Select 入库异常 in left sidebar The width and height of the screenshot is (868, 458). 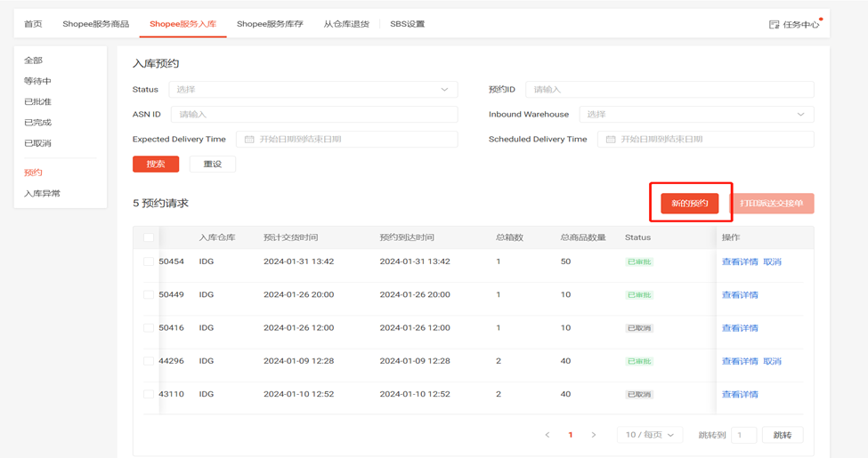tap(42, 193)
